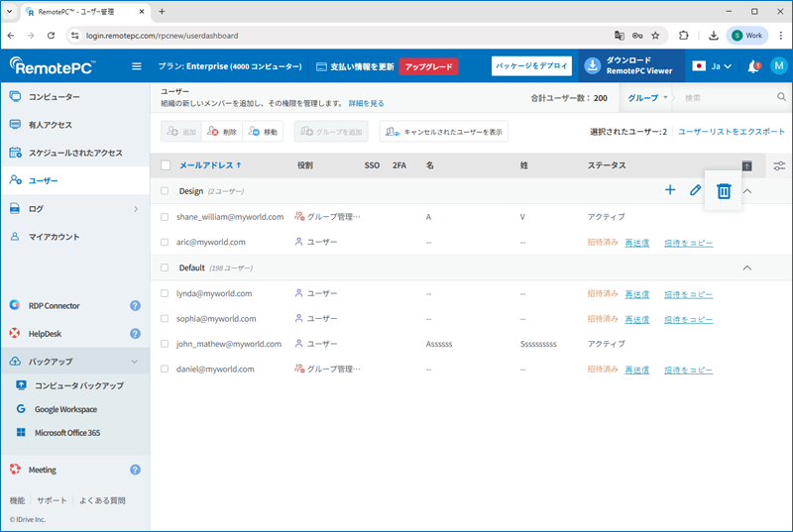
Task: Click the 削除 delete users button
Action: pos(222,132)
